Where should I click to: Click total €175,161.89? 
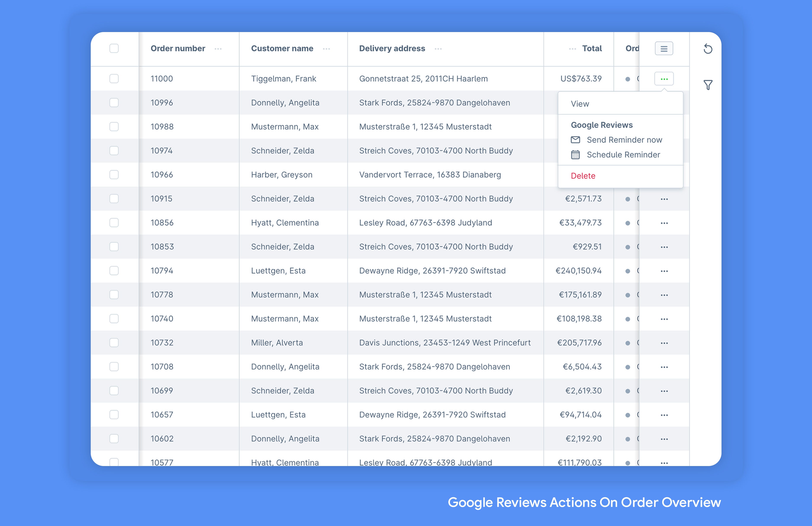[580, 295]
